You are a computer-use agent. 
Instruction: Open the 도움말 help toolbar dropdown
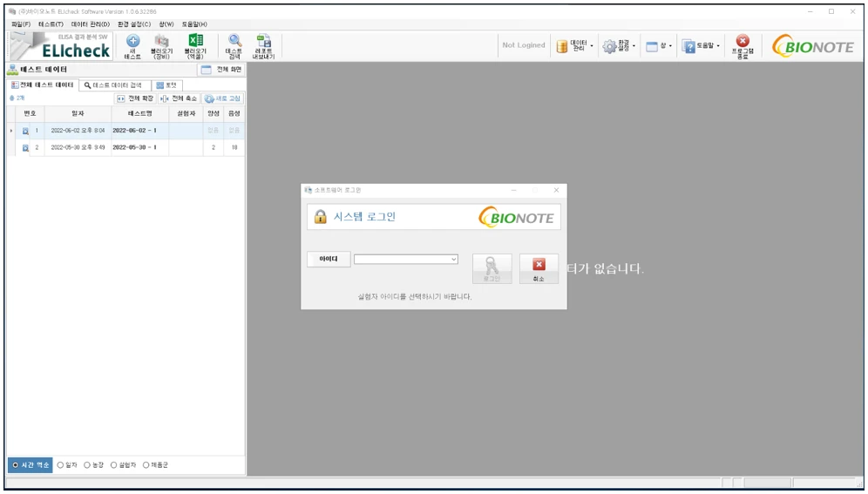click(x=701, y=46)
